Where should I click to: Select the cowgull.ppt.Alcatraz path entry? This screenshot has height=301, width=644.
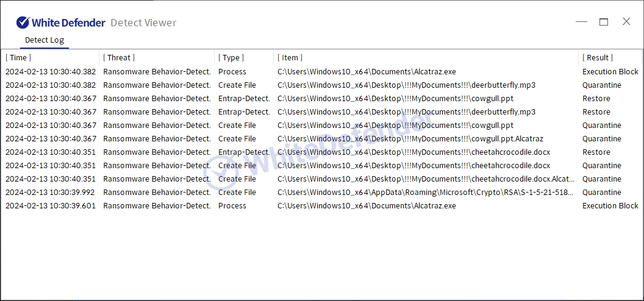[x=410, y=138]
